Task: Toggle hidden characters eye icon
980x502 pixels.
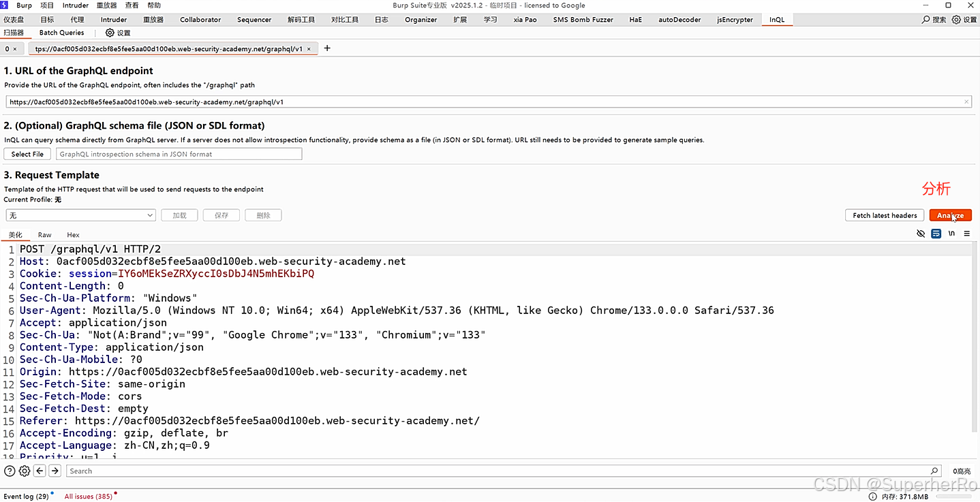Action: coord(921,234)
